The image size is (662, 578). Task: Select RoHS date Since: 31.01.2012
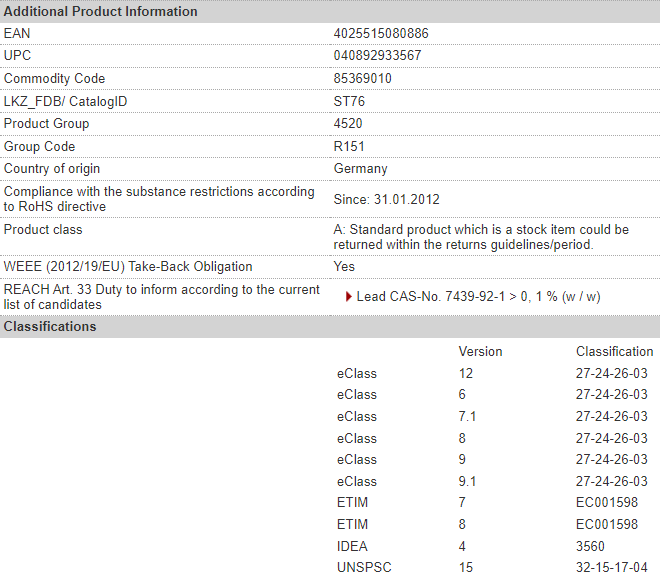[x=386, y=199]
